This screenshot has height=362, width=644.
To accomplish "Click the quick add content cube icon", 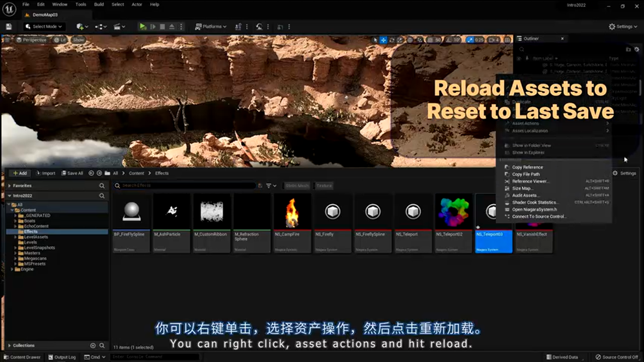I will (82, 27).
